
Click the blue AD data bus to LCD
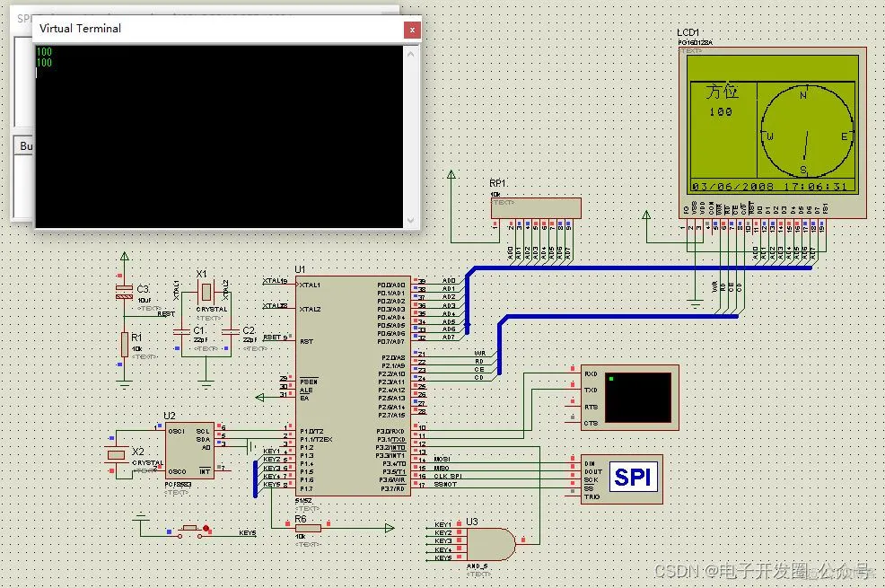click(x=638, y=268)
